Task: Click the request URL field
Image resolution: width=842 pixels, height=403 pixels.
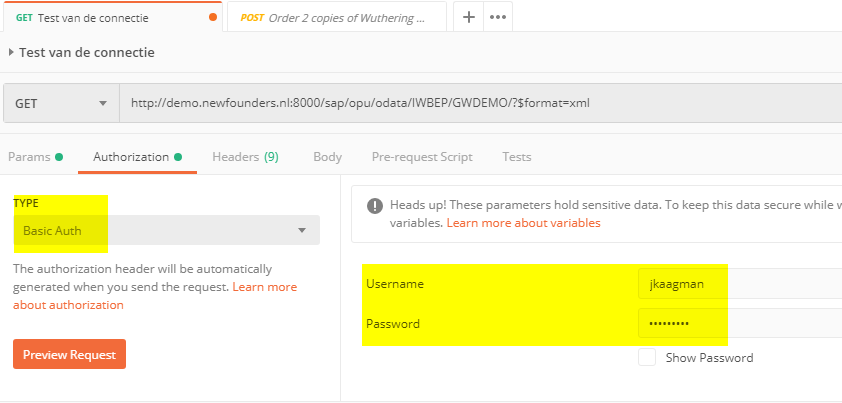Action: point(480,103)
